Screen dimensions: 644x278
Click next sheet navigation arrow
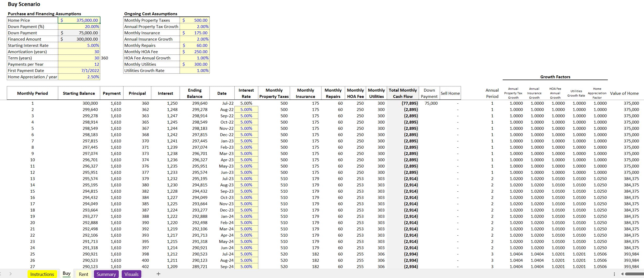pos(10,274)
